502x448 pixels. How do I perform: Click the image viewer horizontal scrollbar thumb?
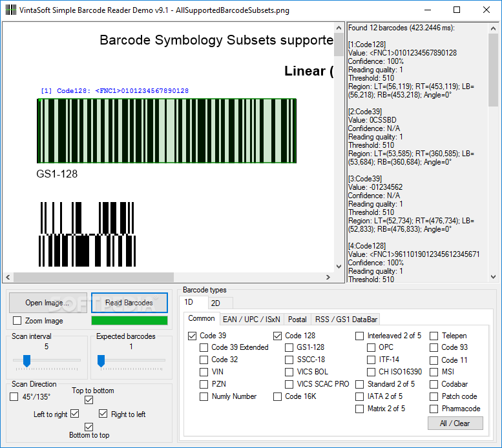94,277
